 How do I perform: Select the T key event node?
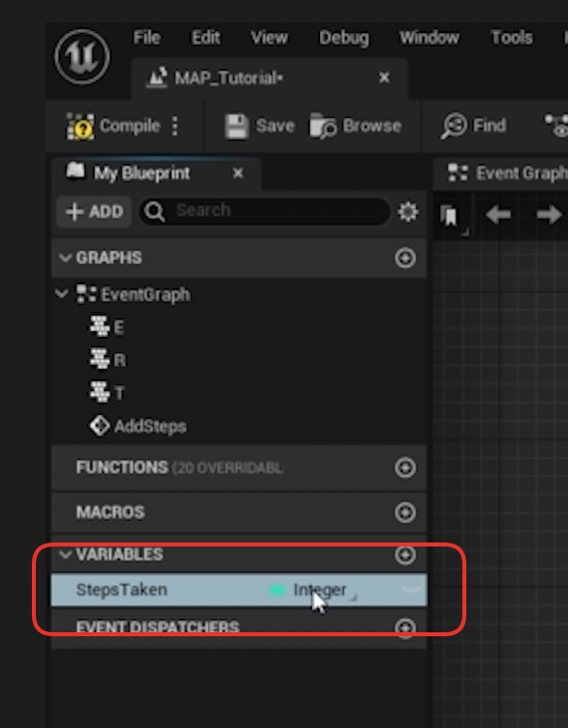coord(108,393)
